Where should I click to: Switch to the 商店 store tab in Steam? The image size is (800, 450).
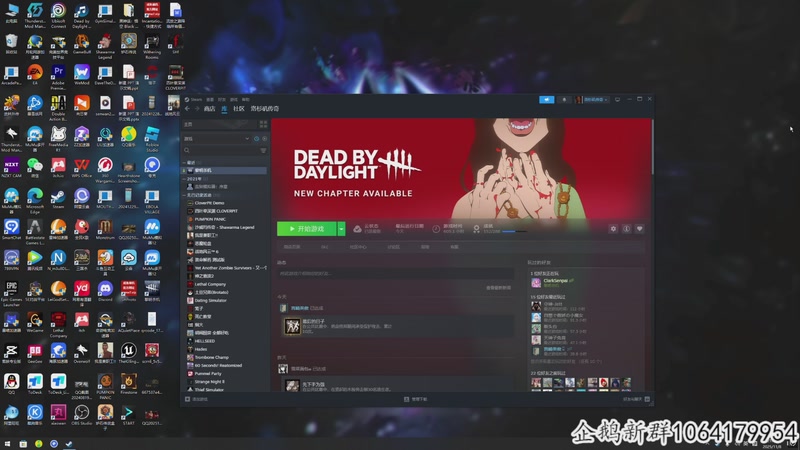(209, 109)
